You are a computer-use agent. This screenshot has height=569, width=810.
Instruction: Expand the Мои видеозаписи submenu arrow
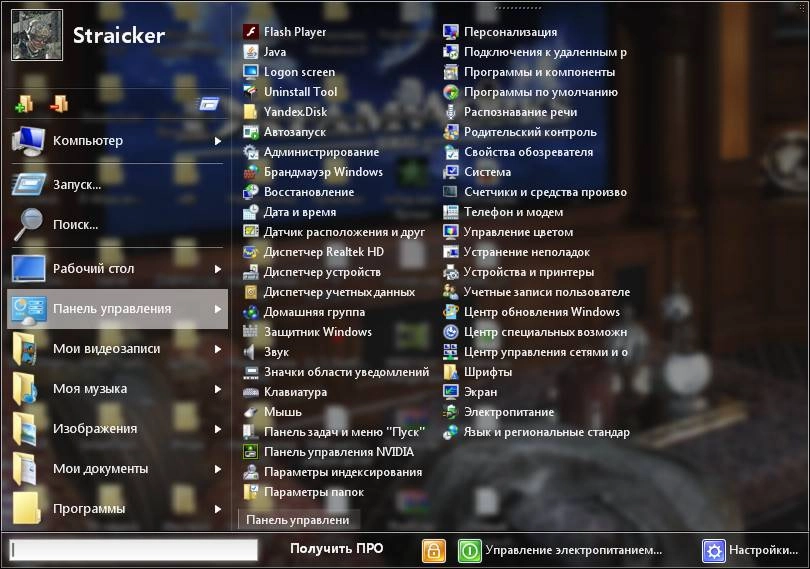218,349
